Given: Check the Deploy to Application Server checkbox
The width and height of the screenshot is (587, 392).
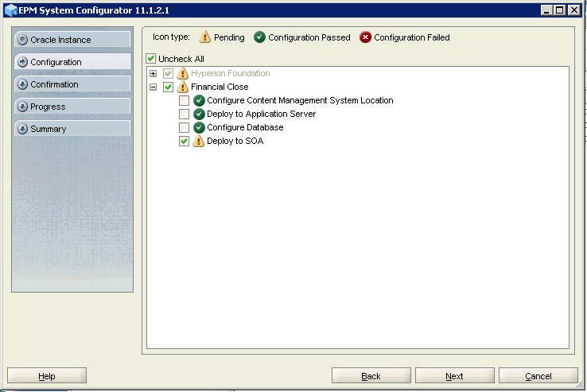Looking at the screenshot, I should pyautogui.click(x=184, y=114).
